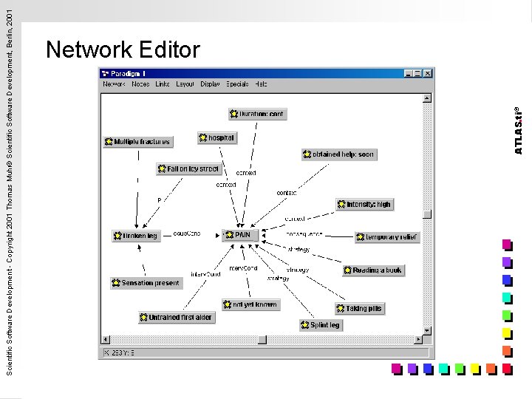
Task: Maximize the Paradigm window
Action: 417,74
